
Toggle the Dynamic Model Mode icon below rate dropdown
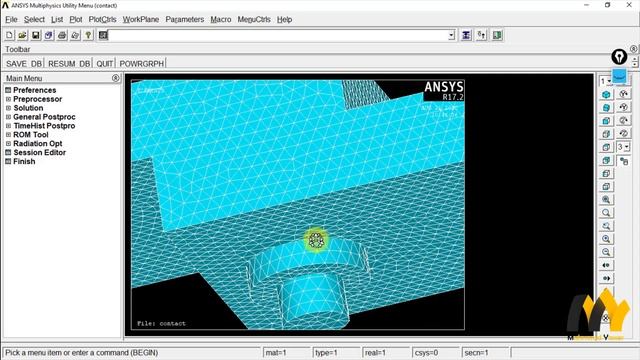coord(623,161)
